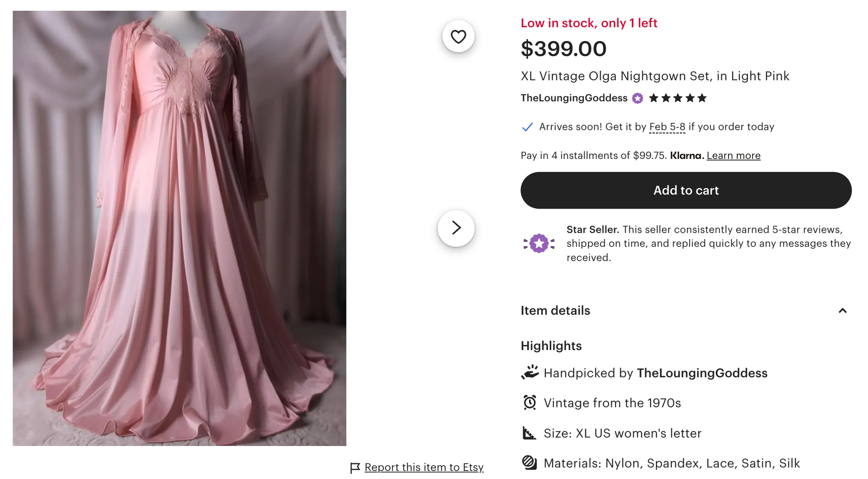The width and height of the screenshot is (868, 479).
Task: Open the Feb 5-8 delivery estimate
Action: point(667,127)
